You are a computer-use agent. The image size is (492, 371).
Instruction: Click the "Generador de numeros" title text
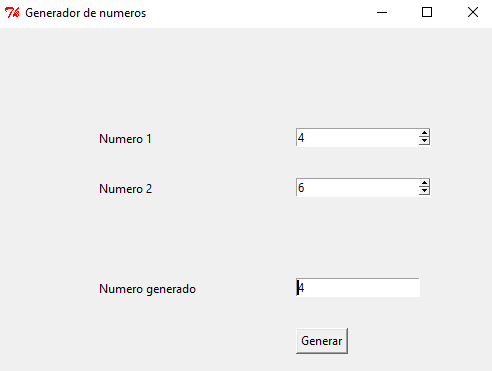coord(86,13)
